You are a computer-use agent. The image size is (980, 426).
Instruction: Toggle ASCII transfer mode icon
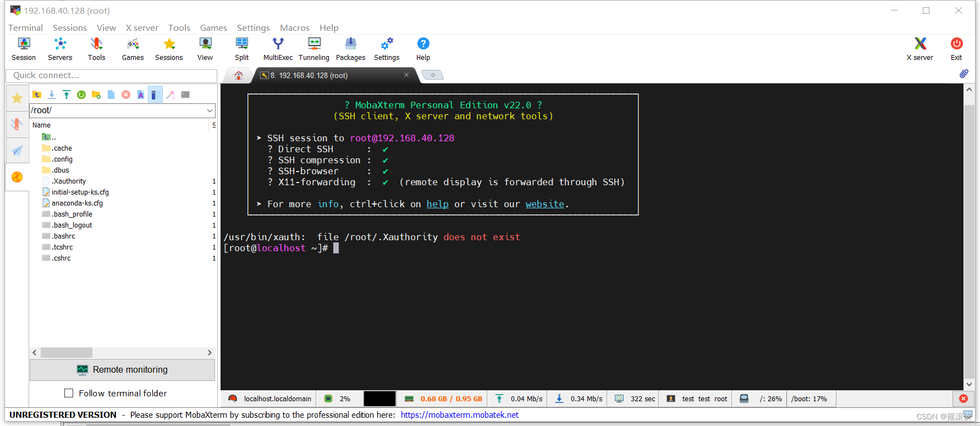(x=141, y=95)
